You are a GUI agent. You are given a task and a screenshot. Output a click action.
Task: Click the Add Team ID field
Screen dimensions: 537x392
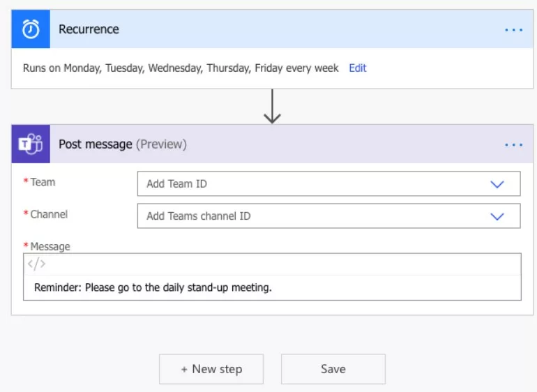point(328,183)
